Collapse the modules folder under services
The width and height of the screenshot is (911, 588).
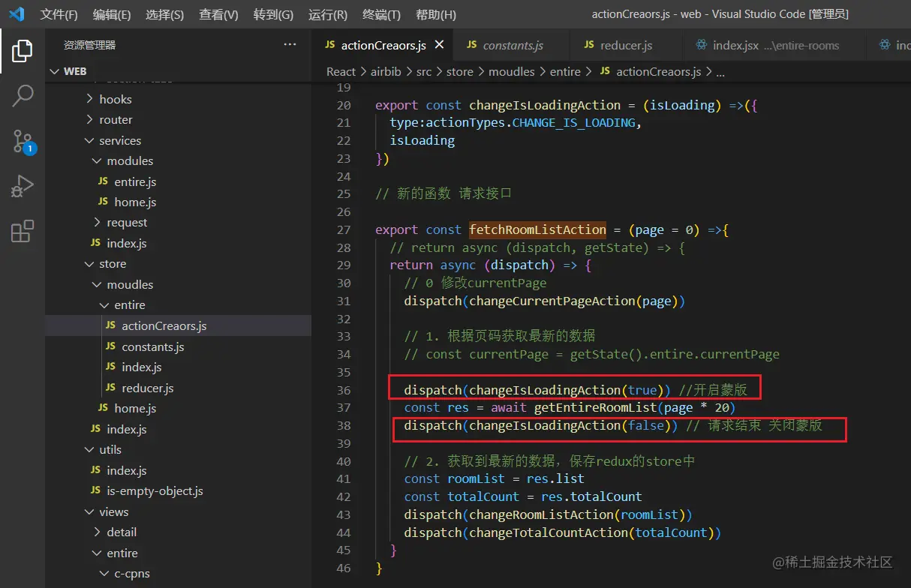point(178,160)
